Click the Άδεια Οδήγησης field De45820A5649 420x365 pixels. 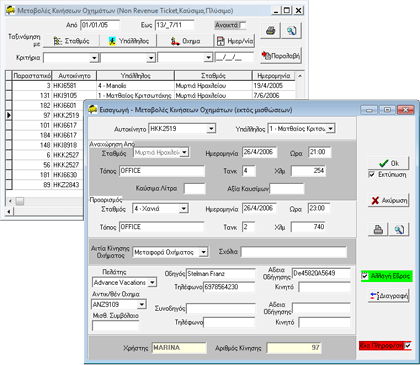[321, 273]
